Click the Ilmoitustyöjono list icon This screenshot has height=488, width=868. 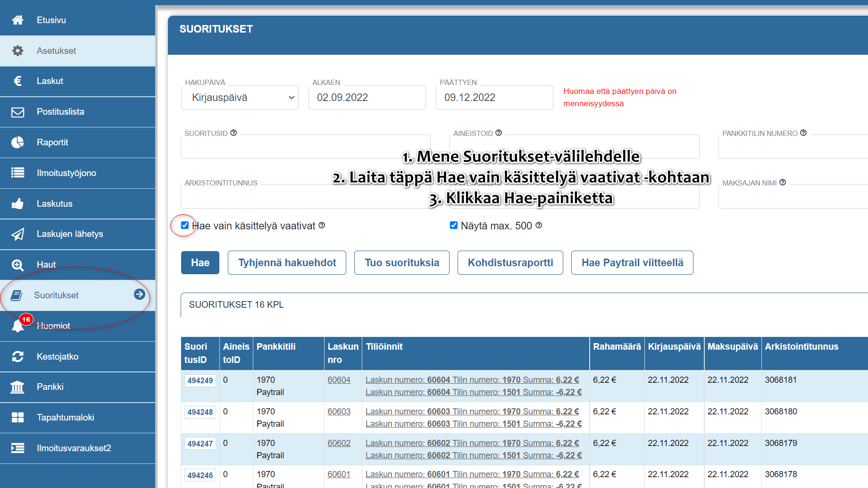point(17,173)
